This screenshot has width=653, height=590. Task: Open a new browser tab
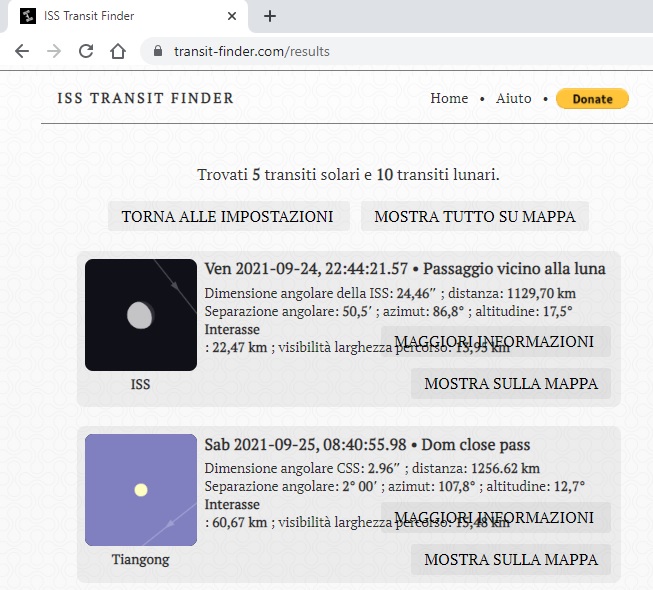click(x=269, y=16)
